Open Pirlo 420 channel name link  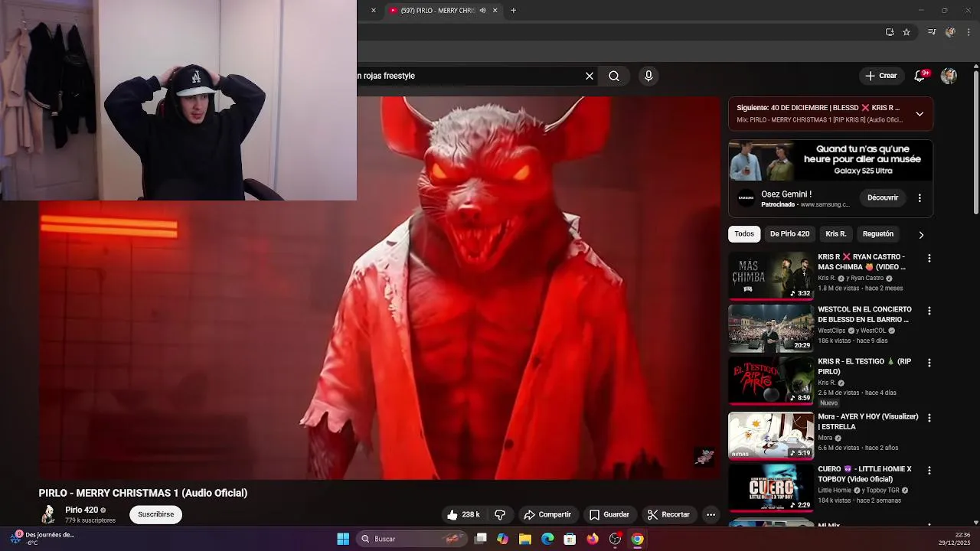click(x=81, y=510)
